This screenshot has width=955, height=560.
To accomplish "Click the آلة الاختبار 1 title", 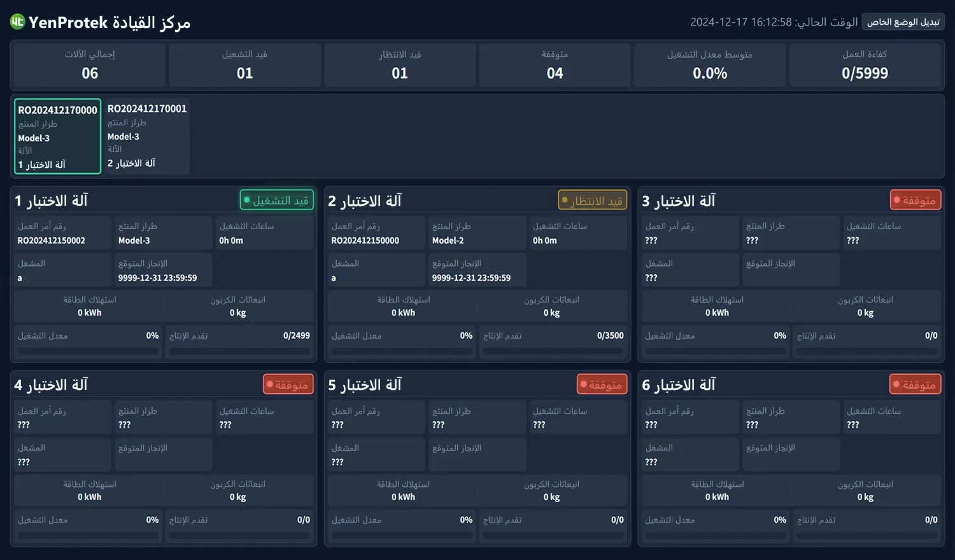I will point(51,200).
